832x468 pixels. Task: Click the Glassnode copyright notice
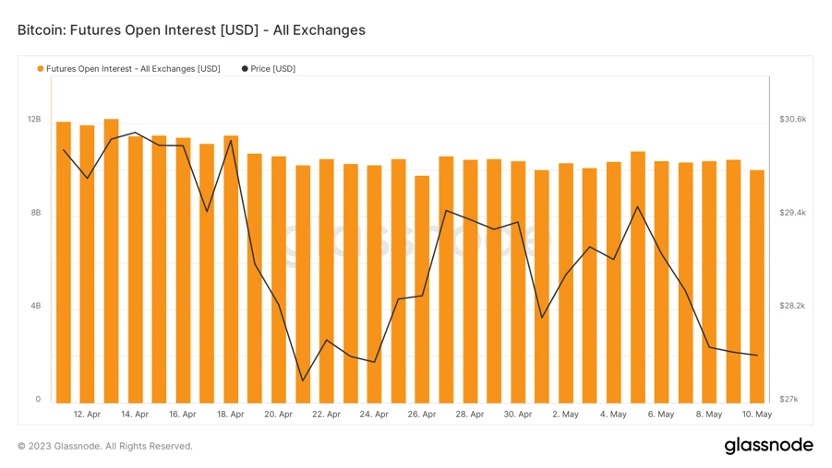click(105, 446)
